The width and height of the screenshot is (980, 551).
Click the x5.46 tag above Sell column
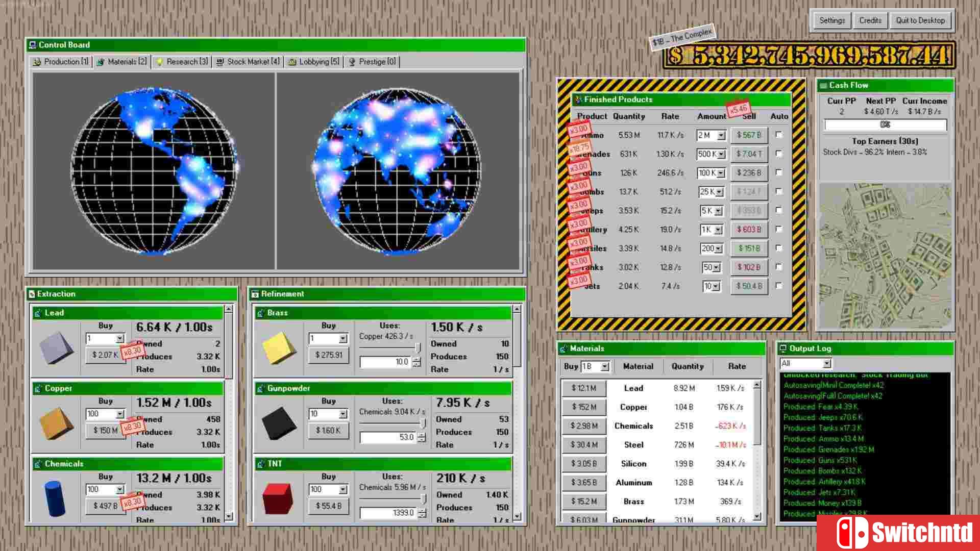click(738, 108)
